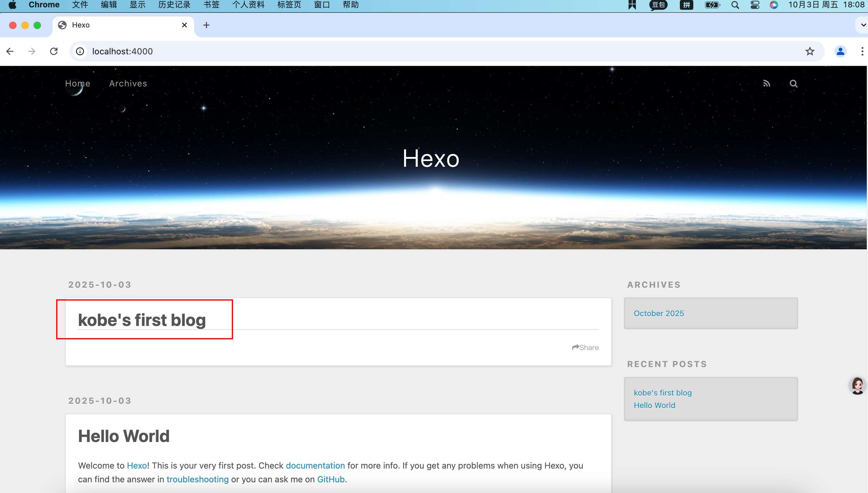The width and height of the screenshot is (868, 493).
Task: Open a new tab with plus
Action: coord(206,25)
